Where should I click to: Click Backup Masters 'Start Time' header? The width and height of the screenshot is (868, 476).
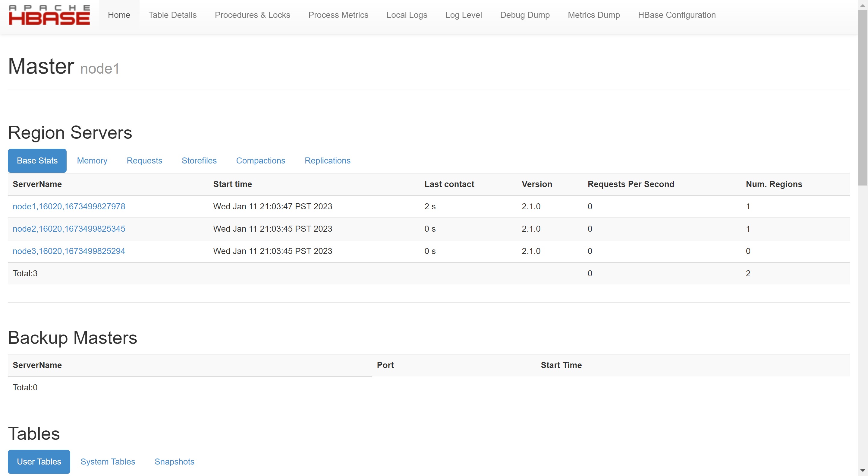561,365
